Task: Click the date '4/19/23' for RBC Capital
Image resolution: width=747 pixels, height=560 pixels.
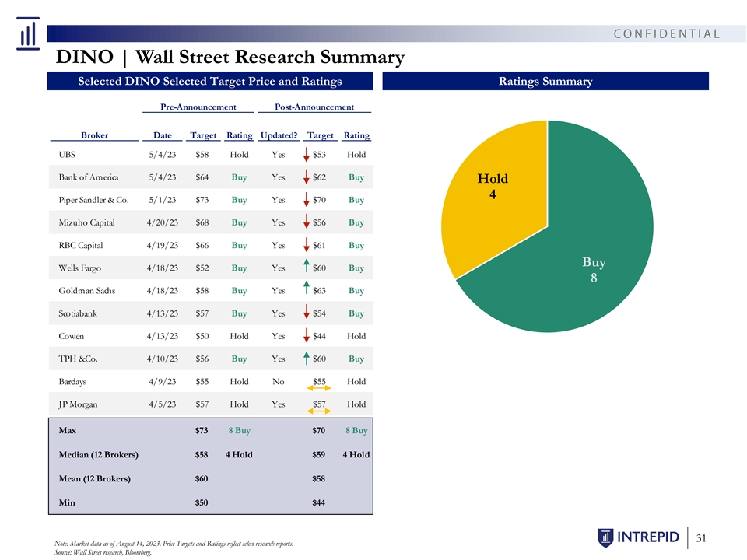Action: tap(163, 245)
